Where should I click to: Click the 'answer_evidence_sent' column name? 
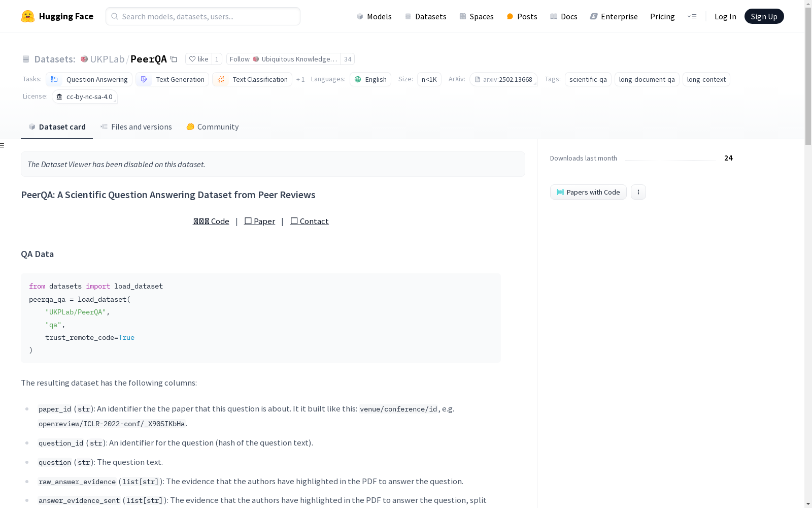[79, 500]
